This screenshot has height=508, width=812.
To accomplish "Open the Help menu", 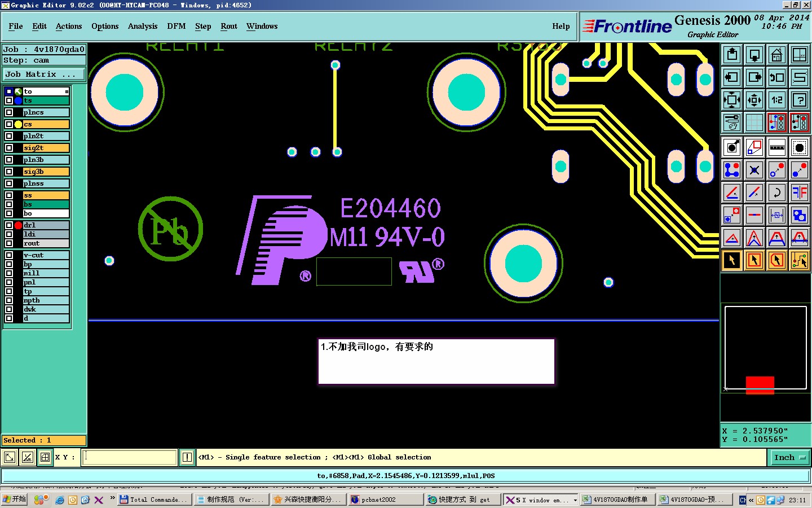I will (x=561, y=26).
